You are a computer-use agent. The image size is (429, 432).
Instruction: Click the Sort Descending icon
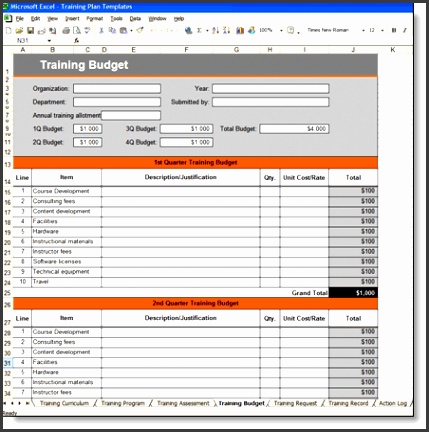[227, 31]
